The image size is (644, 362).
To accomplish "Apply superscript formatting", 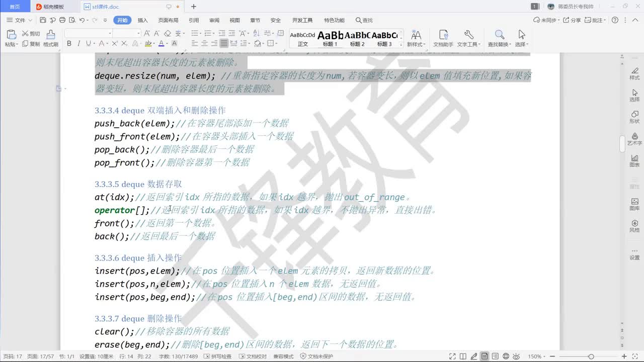I will (x=115, y=44).
